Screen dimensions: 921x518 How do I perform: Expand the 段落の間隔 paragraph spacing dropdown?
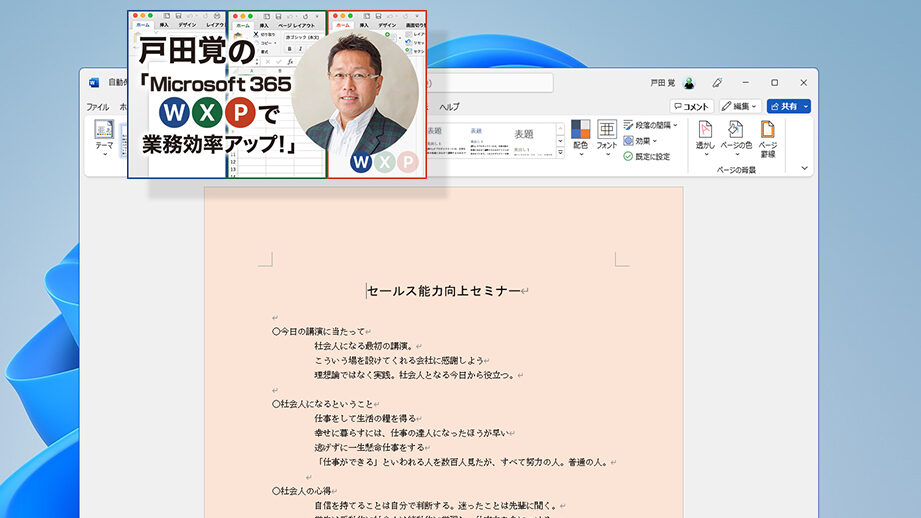651,125
